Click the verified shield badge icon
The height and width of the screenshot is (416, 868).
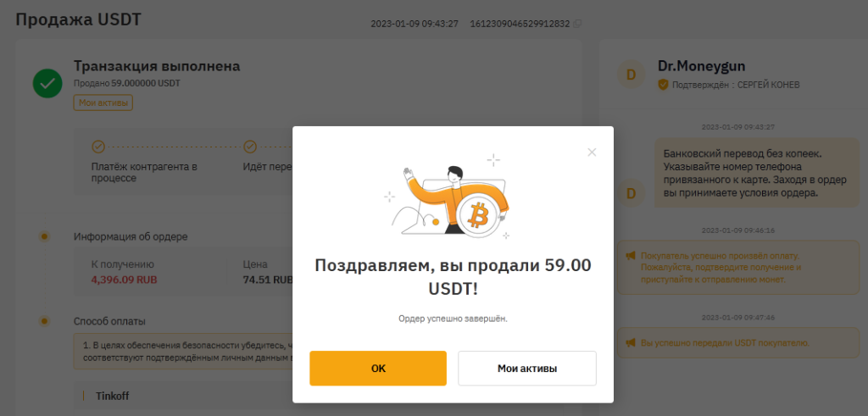663,85
